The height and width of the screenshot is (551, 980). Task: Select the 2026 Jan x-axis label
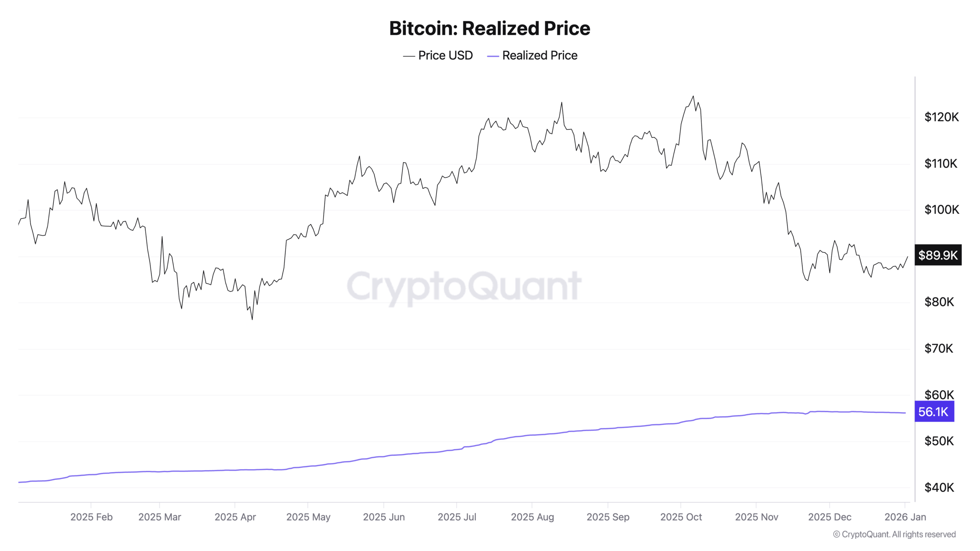905,517
